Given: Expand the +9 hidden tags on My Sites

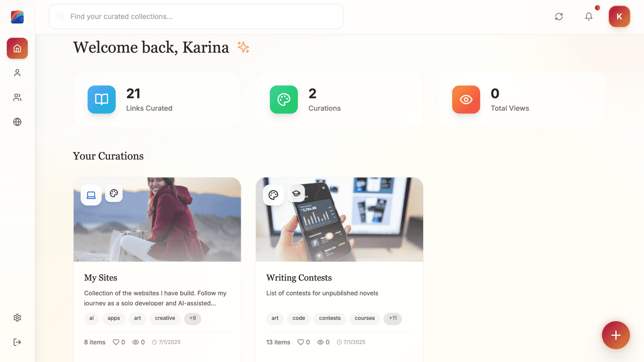Looking at the screenshot, I should tap(193, 318).
